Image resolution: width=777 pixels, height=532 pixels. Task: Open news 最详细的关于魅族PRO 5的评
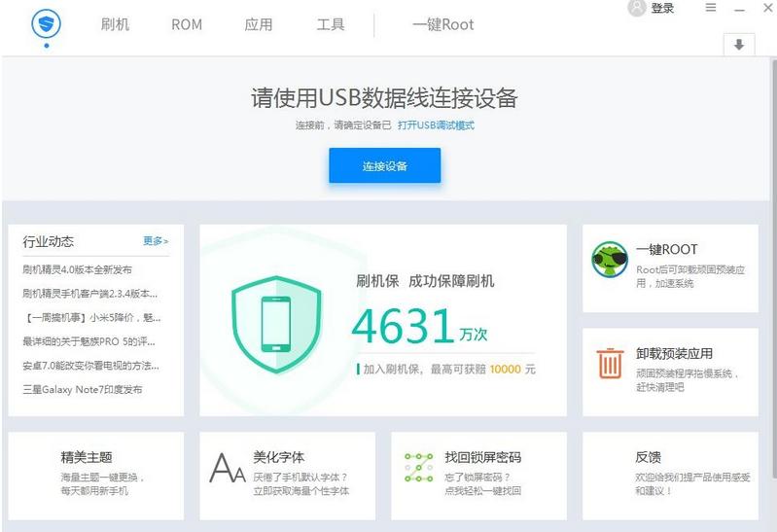pos(89,341)
